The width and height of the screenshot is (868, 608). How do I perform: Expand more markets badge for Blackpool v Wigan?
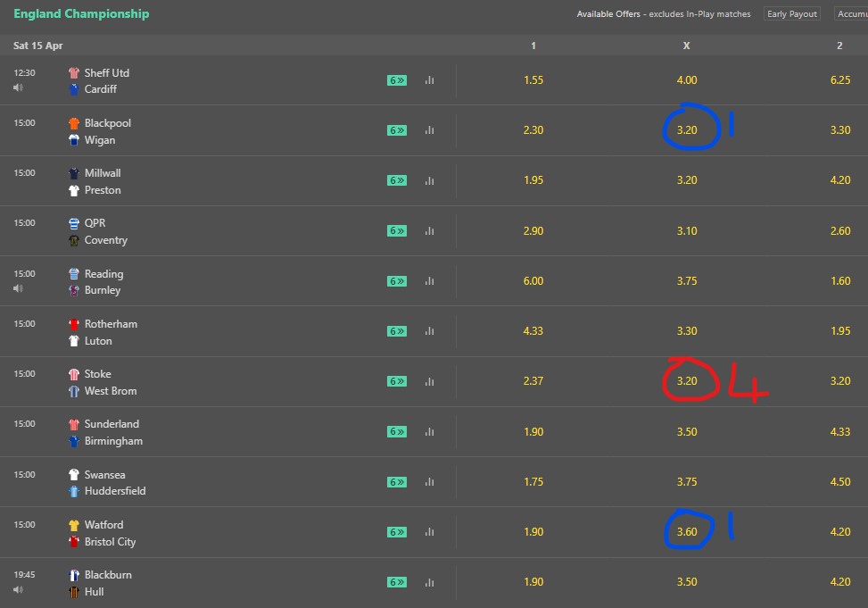pos(397,130)
